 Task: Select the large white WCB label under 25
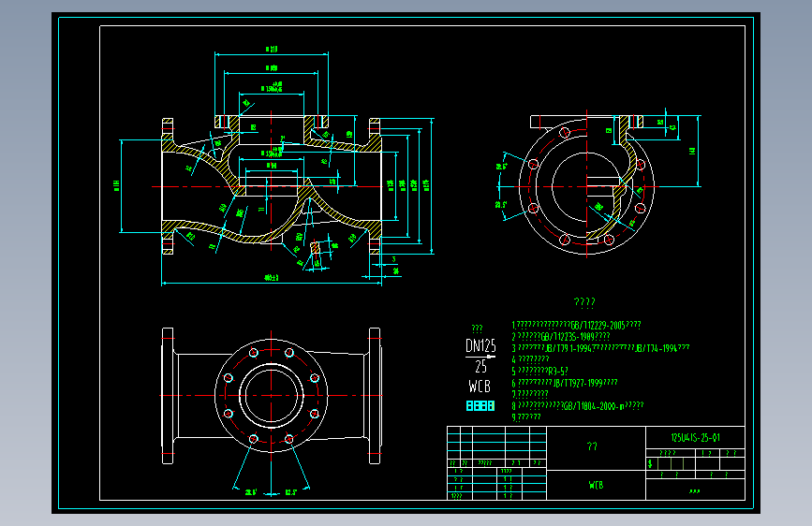480,387
